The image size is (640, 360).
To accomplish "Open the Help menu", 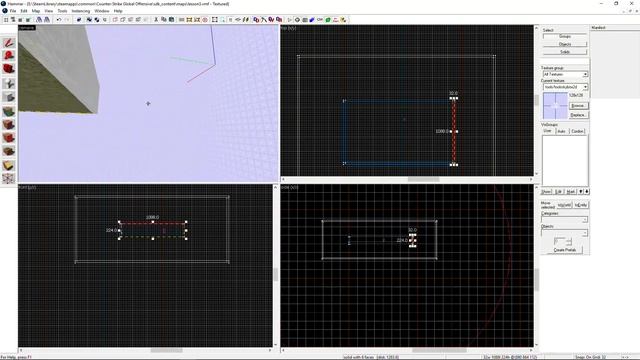I will (118, 11).
